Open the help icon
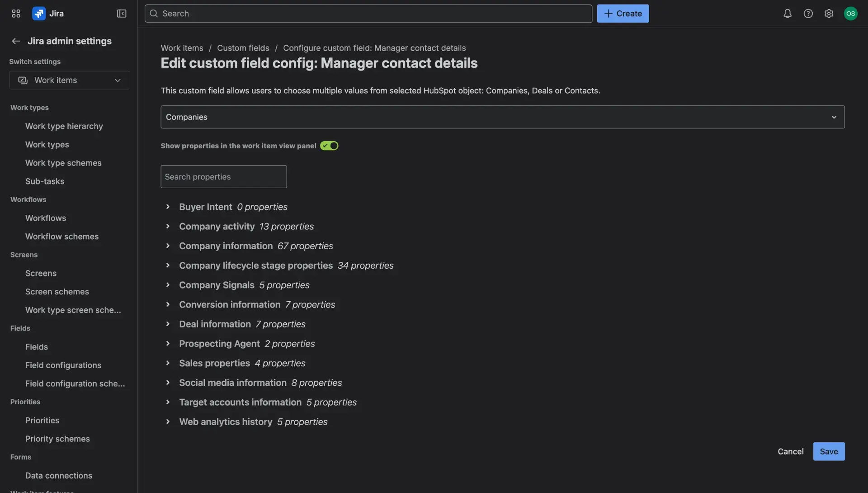 coord(808,13)
